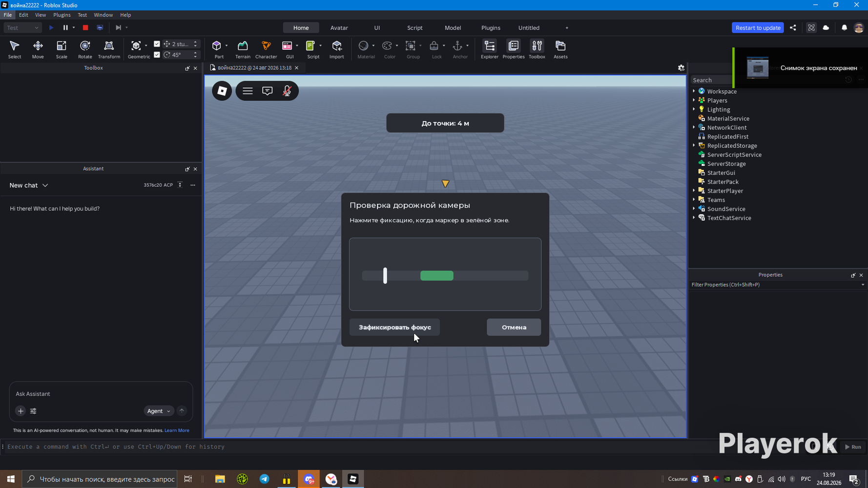Click the Group tool icon
This screenshot has height=488, width=868.
click(x=411, y=46)
